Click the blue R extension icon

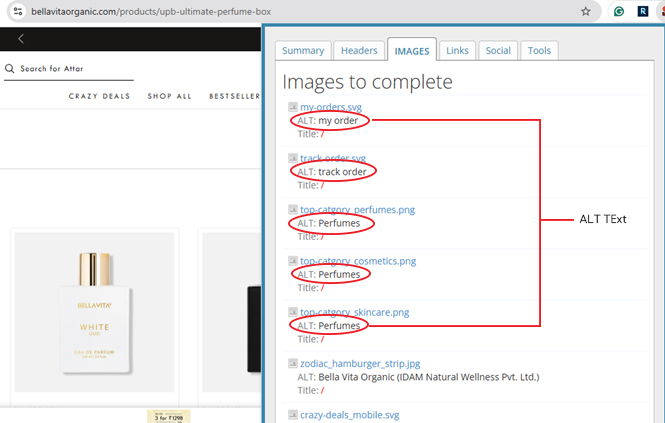pos(643,11)
